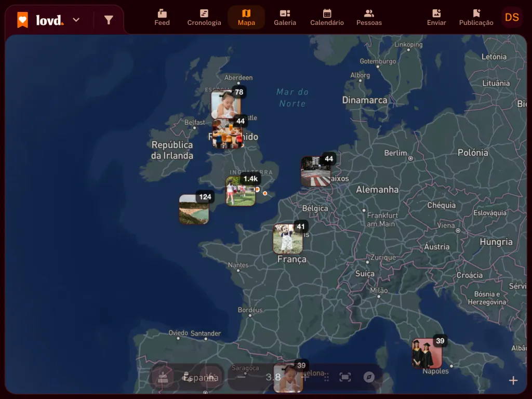Click the lovd heart bookmark logo

[x=23, y=20]
